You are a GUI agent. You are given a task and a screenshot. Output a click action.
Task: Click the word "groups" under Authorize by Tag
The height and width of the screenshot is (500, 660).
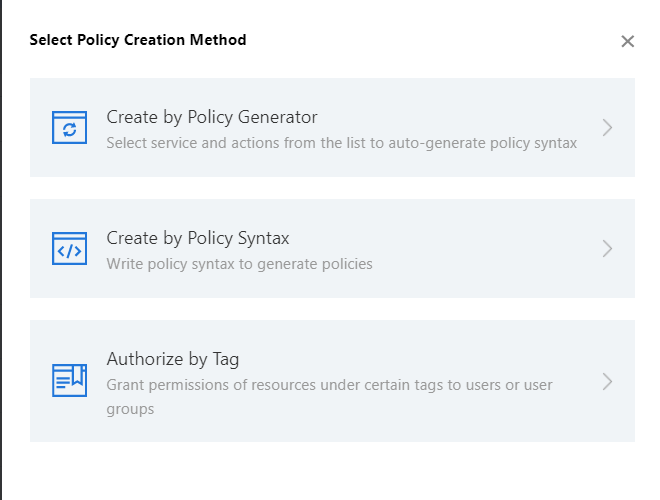pos(130,409)
